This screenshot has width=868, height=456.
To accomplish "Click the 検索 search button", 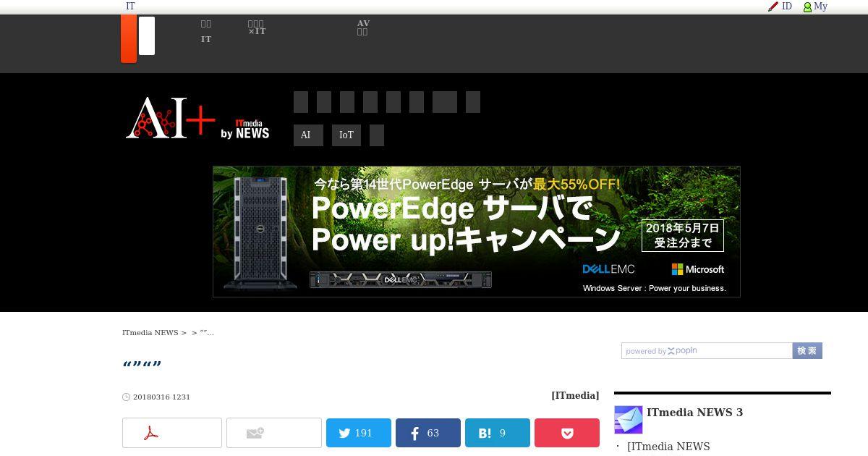I will point(807,351).
